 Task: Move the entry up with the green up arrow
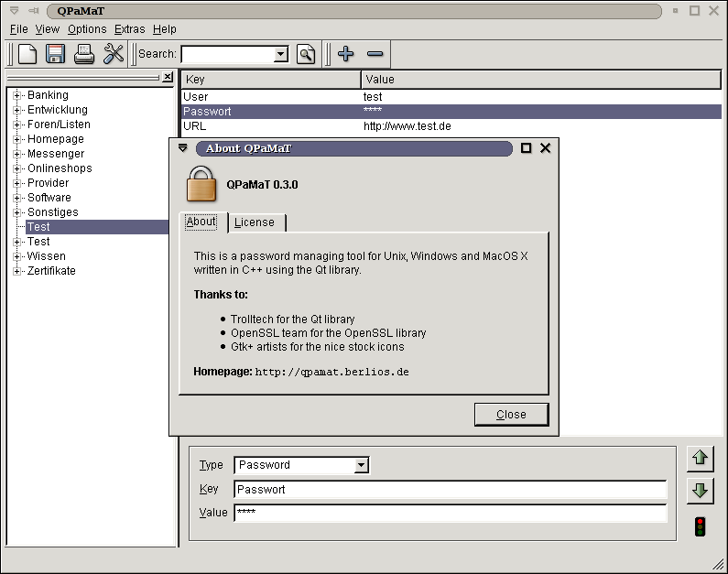(700, 459)
